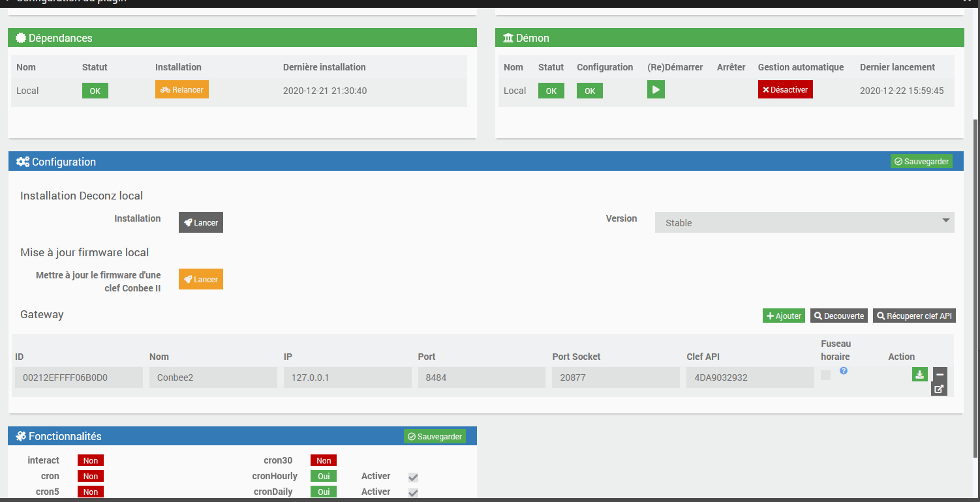980x502 pixels.
Task: Click the Installation Deconz local heading
Action: pyautogui.click(x=82, y=196)
